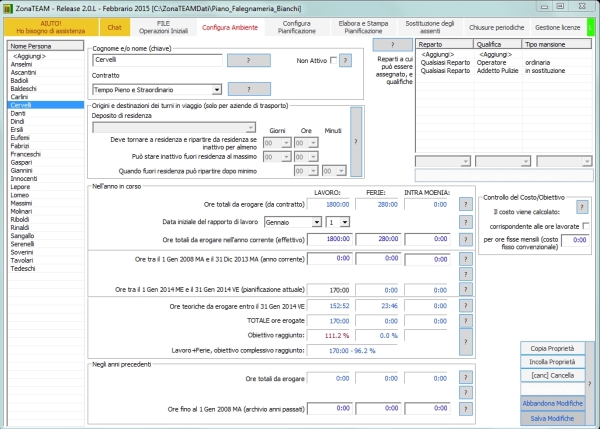Open the Qualifica dropdown below the table

(x=503, y=161)
